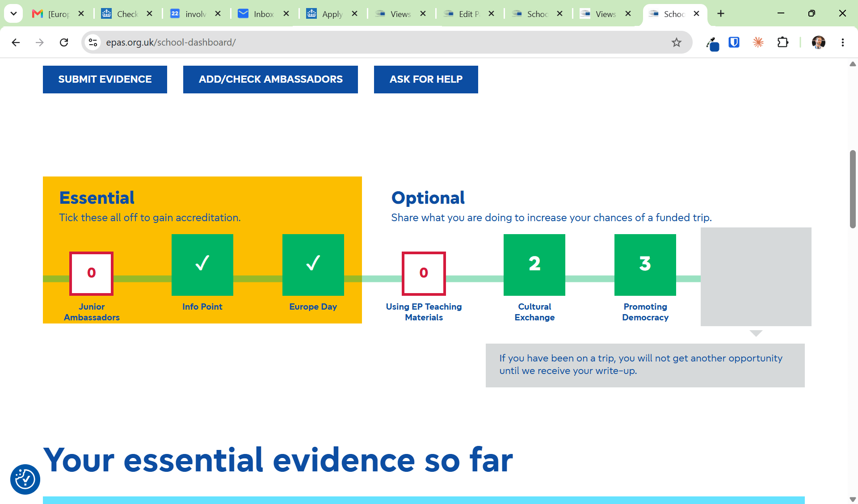858x504 pixels.
Task: Click the orange asterisk extension icon
Action: (758, 42)
